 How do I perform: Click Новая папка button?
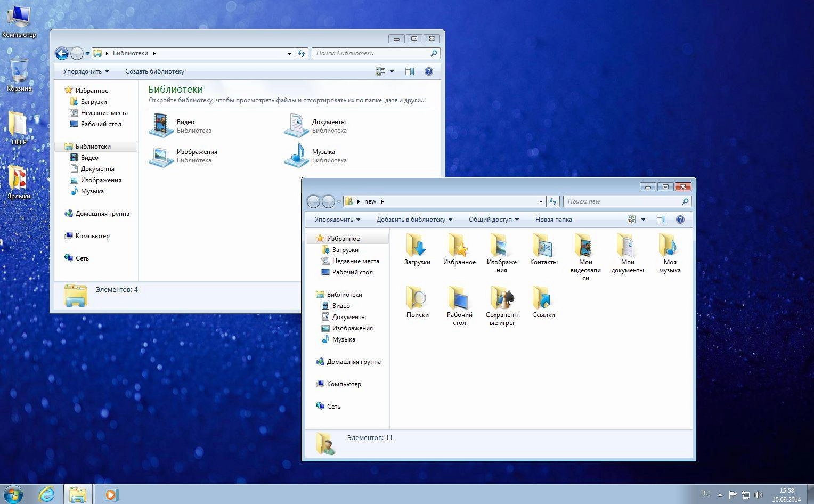pos(553,220)
